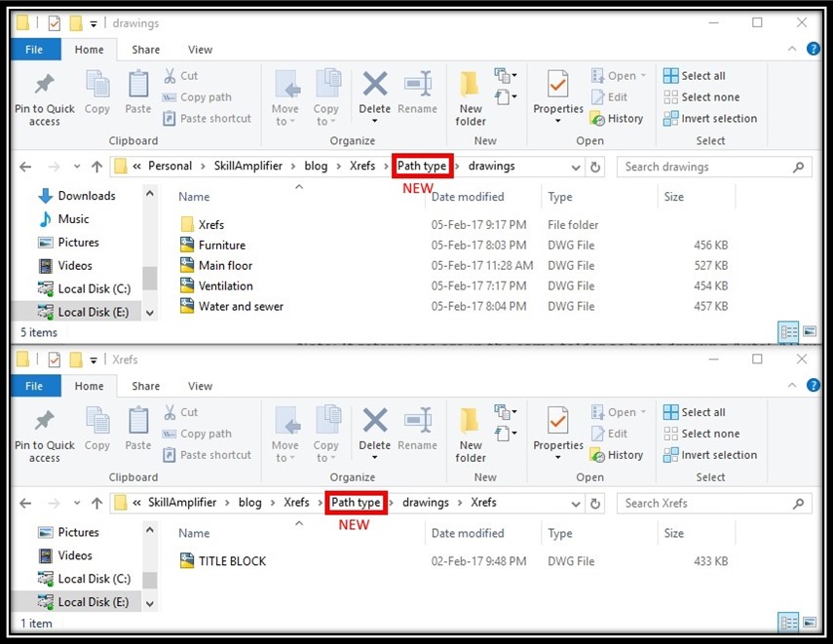
Task: Open the Open dropdown in drawings window
Action: tap(643, 75)
